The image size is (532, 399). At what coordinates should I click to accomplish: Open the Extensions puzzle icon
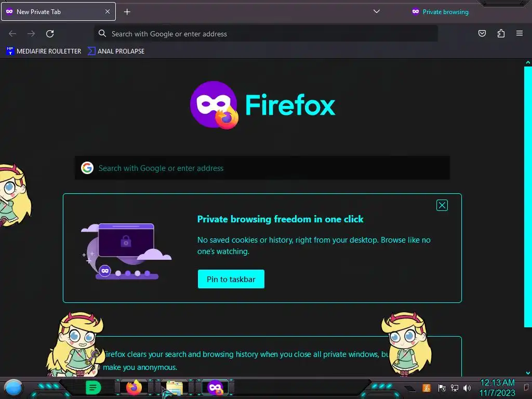[x=501, y=33]
